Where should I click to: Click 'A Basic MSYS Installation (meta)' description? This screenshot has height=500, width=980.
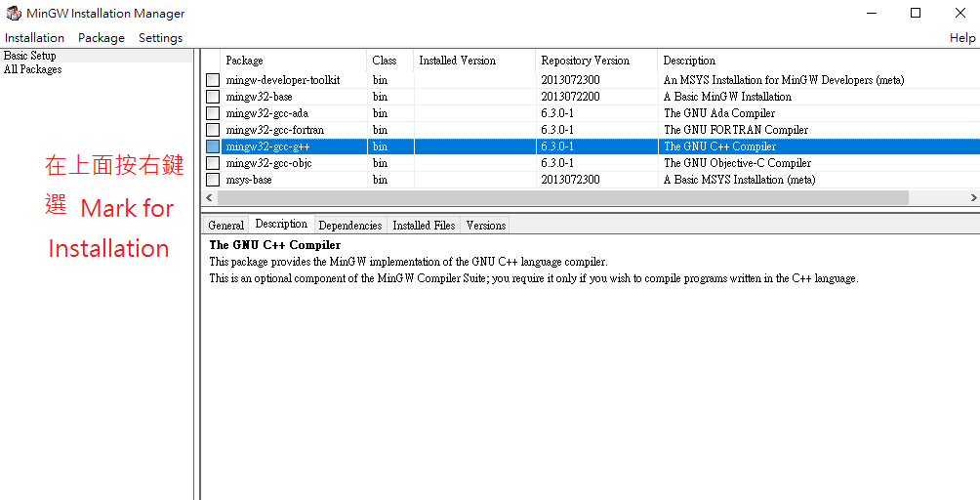click(x=739, y=180)
